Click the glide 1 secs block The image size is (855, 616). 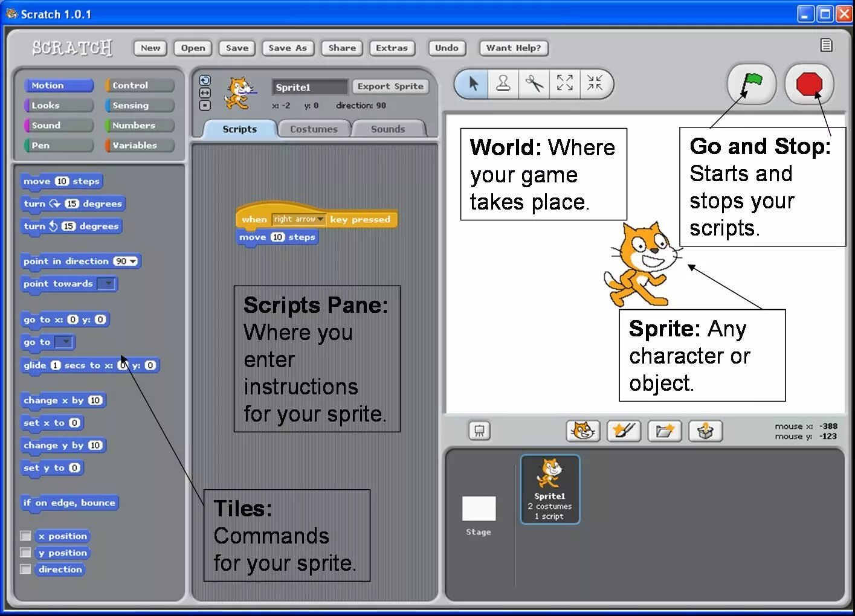90,365
